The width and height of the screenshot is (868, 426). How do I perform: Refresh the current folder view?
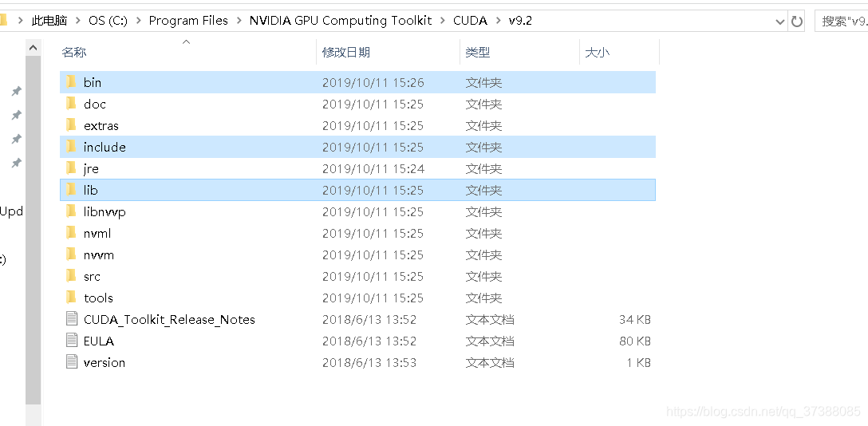tap(796, 22)
